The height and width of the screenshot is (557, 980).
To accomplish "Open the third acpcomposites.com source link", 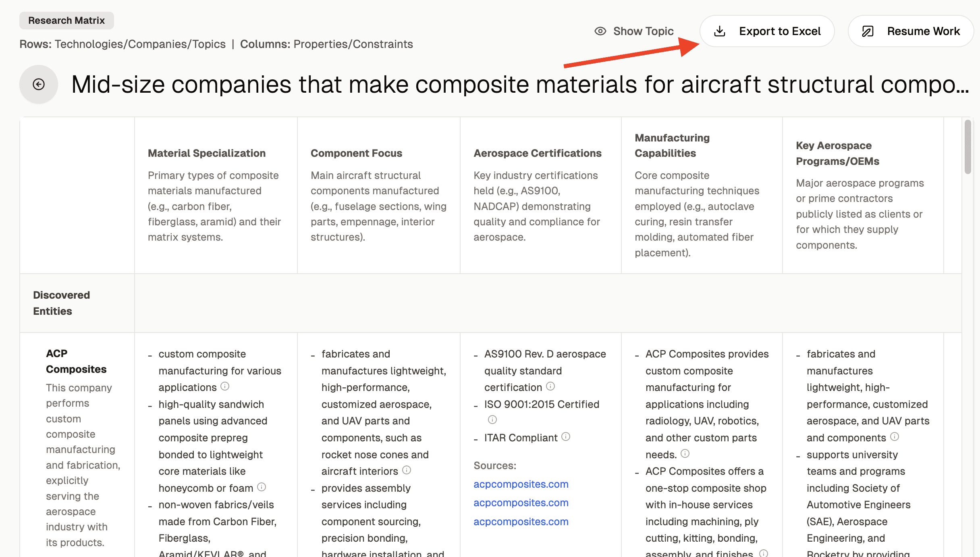I will point(521,522).
